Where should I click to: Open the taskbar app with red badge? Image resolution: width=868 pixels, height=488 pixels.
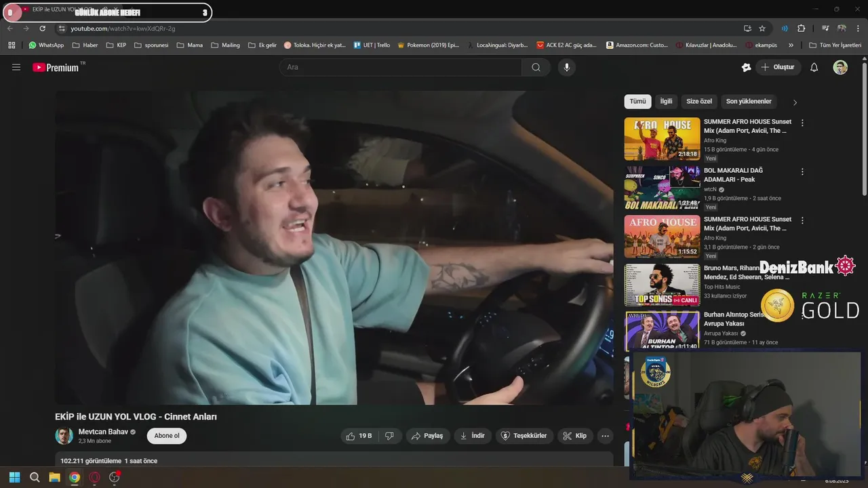point(114,477)
